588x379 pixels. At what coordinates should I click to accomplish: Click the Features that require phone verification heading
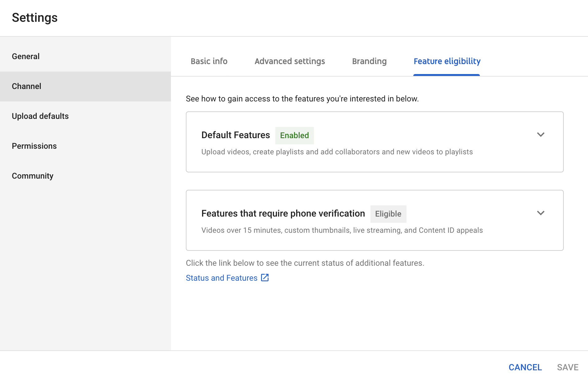coord(283,213)
